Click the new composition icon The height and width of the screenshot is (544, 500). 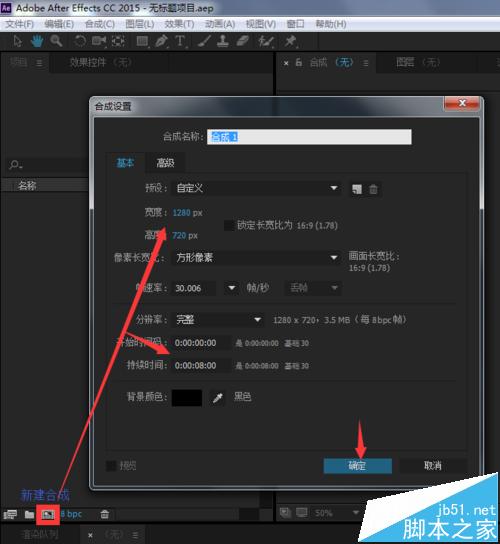tap(48, 514)
